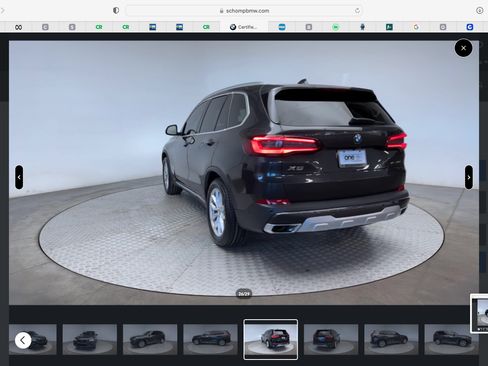Select the highlighted rear three-quarter thumbnail
Viewport: 488px width, 366px height.
271,339
